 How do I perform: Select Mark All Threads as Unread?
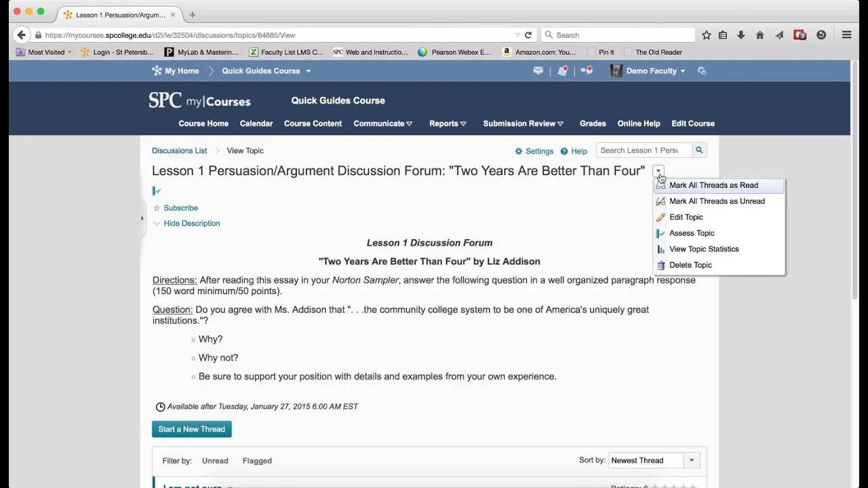[x=719, y=201]
